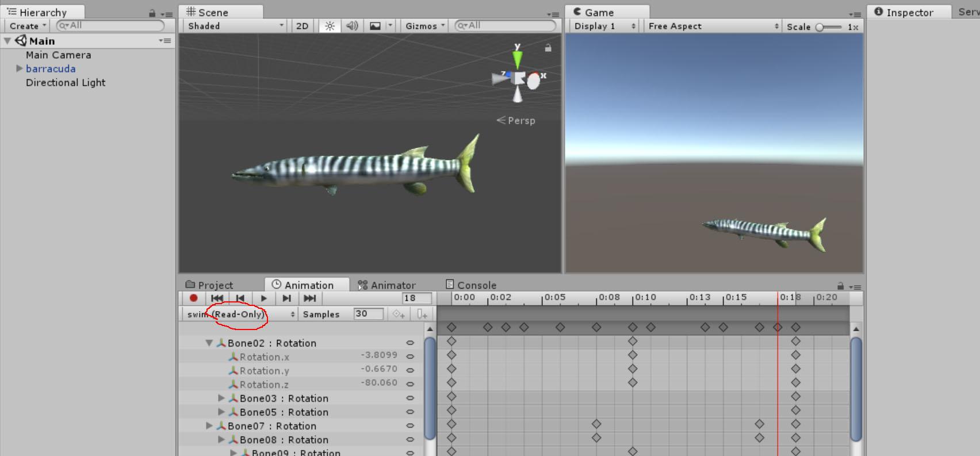
Task: Adjust the Game view Scale slider
Action: coord(828,27)
